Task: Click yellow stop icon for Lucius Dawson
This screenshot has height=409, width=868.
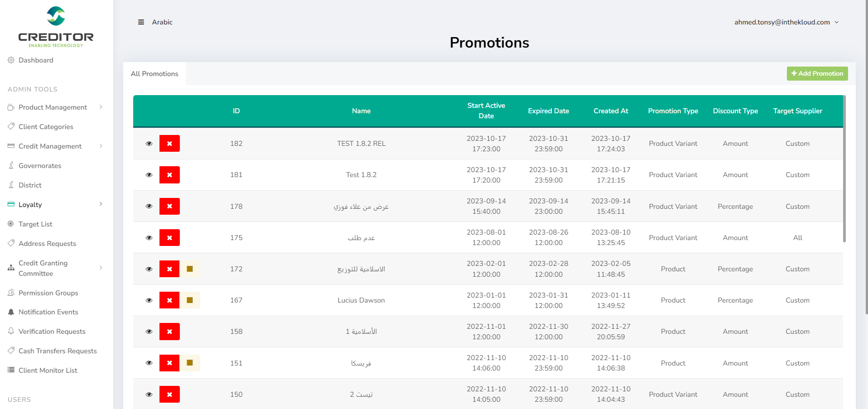Action: [190, 300]
